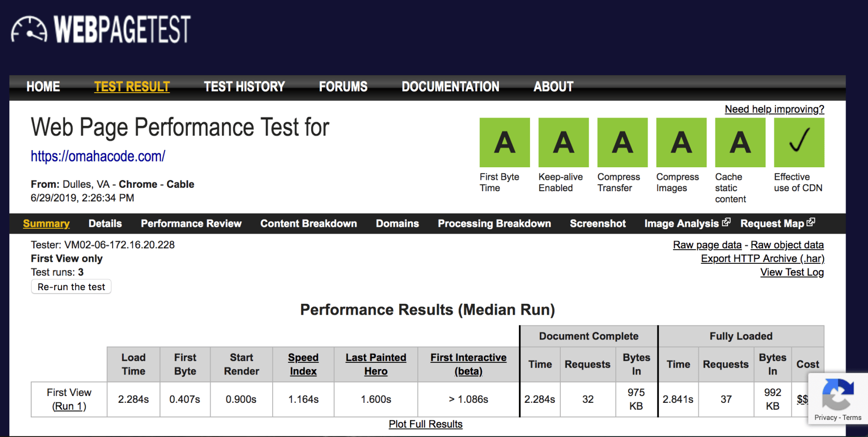Viewport: 868px width, 437px height.
Task: Open the First Byte Time grade A
Action: coord(505,142)
